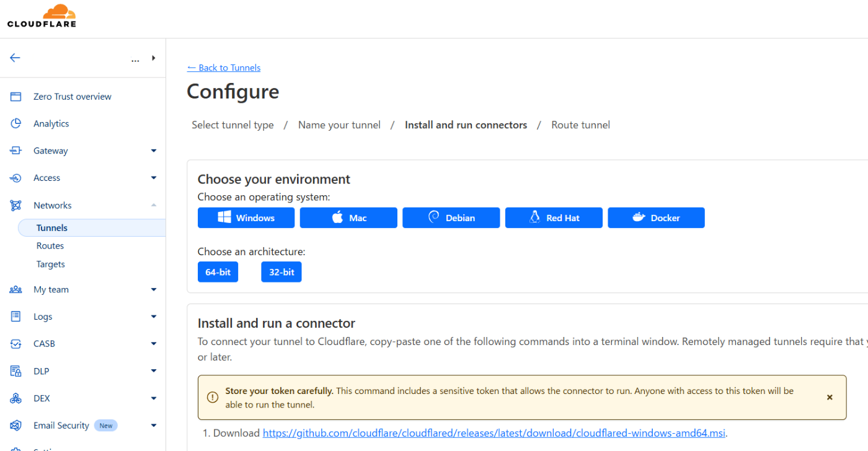Click the New badge beside Email Security
This screenshot has width=868, height=451.
tap(106, 426)
